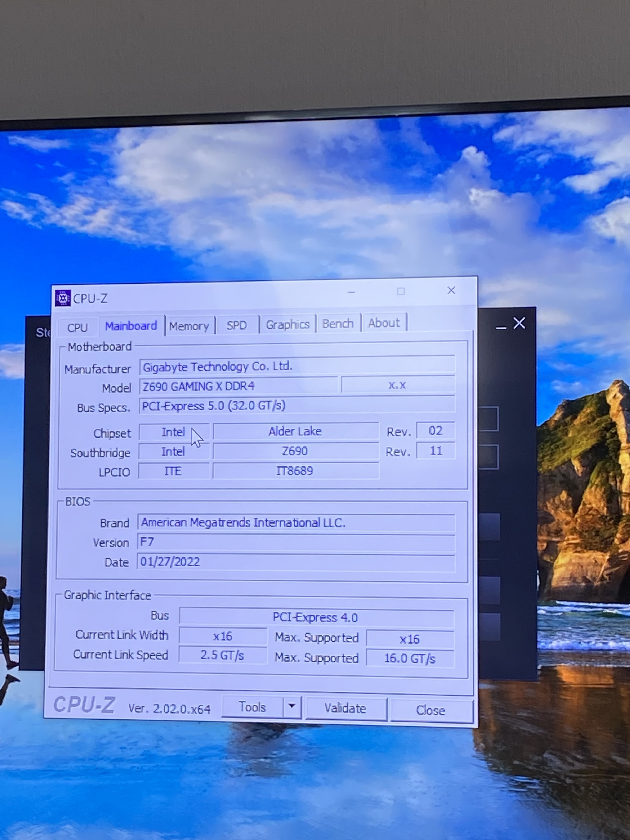
Task: Select the Mainboard tab
Action: [x=131, y=326]
